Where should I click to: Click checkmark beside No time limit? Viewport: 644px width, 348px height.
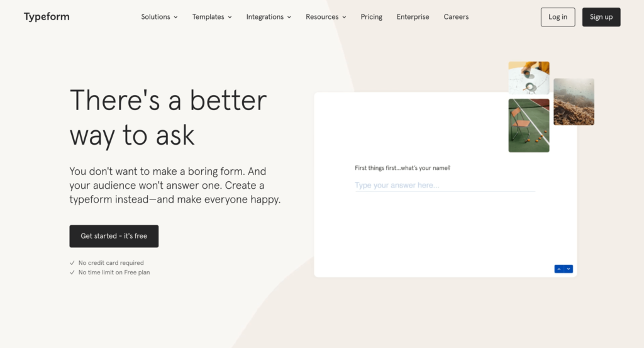(72, 272)
